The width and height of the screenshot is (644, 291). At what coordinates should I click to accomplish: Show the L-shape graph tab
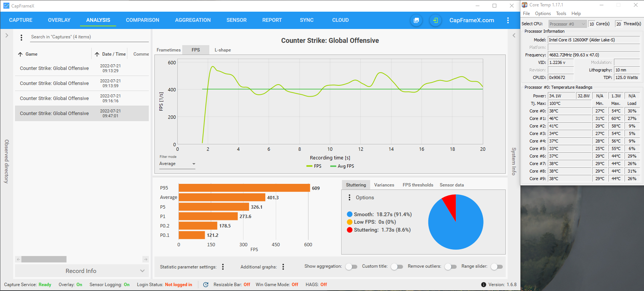223,50
